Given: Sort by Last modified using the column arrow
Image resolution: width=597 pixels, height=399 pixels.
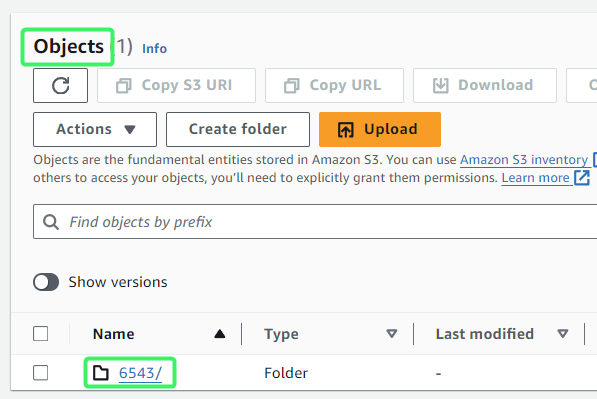Looking at the screenshot, I should click(x=563, y=334).
